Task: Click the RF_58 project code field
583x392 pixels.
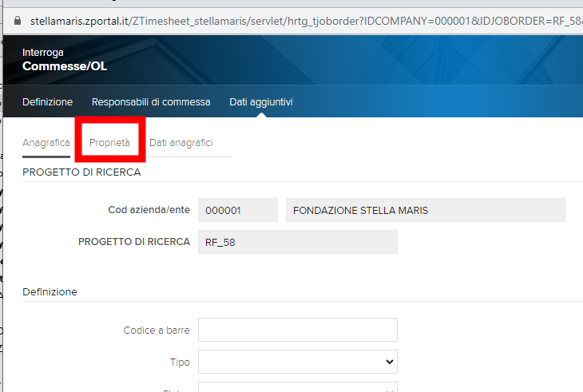Action: tap(297, 242)
